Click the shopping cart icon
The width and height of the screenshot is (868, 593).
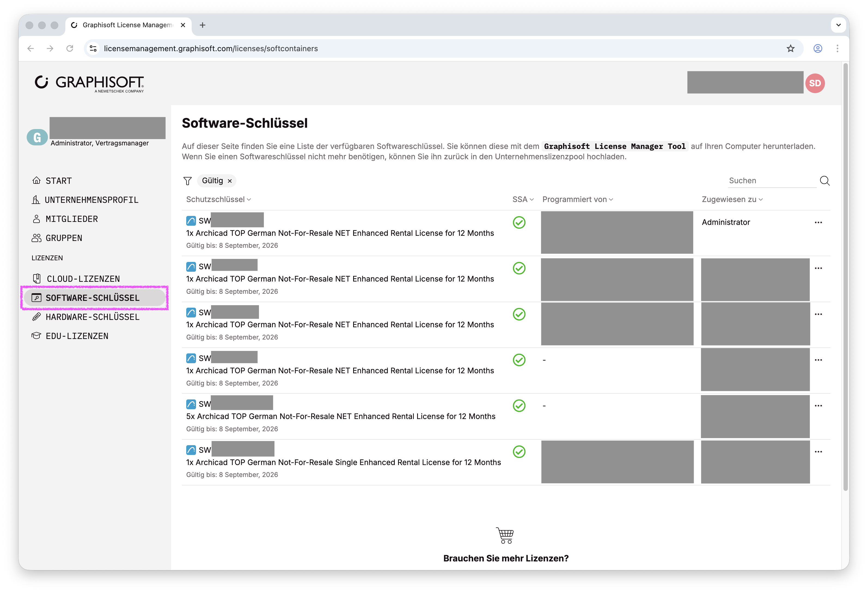coord(505,535)
